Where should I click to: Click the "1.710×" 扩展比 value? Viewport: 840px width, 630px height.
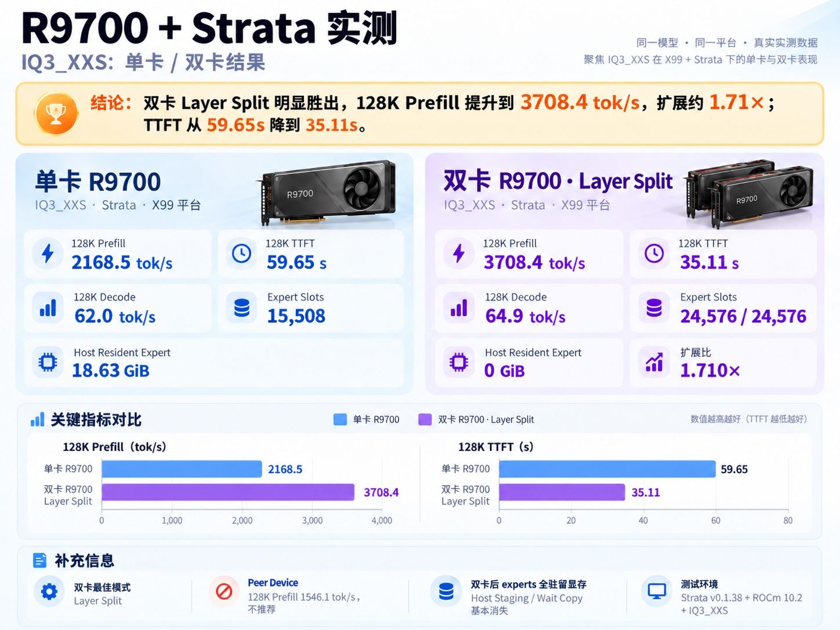pos(710,370)
